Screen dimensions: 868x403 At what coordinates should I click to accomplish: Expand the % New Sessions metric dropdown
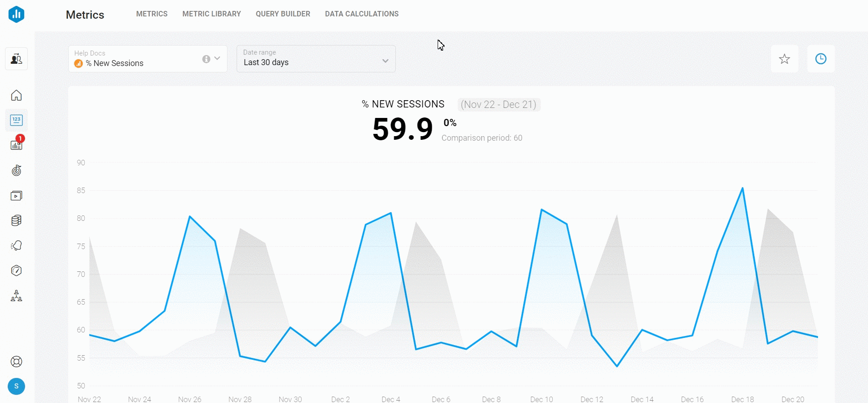click(x=217, y=58)
